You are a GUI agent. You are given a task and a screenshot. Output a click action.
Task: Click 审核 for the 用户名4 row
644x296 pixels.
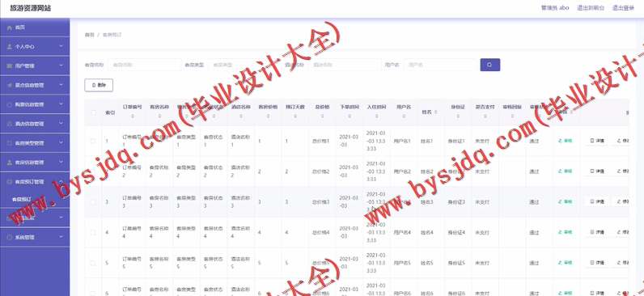point(565,232)
